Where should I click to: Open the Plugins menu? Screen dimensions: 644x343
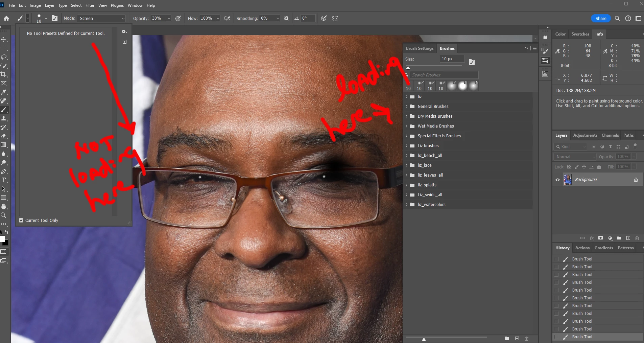(117, 5)
